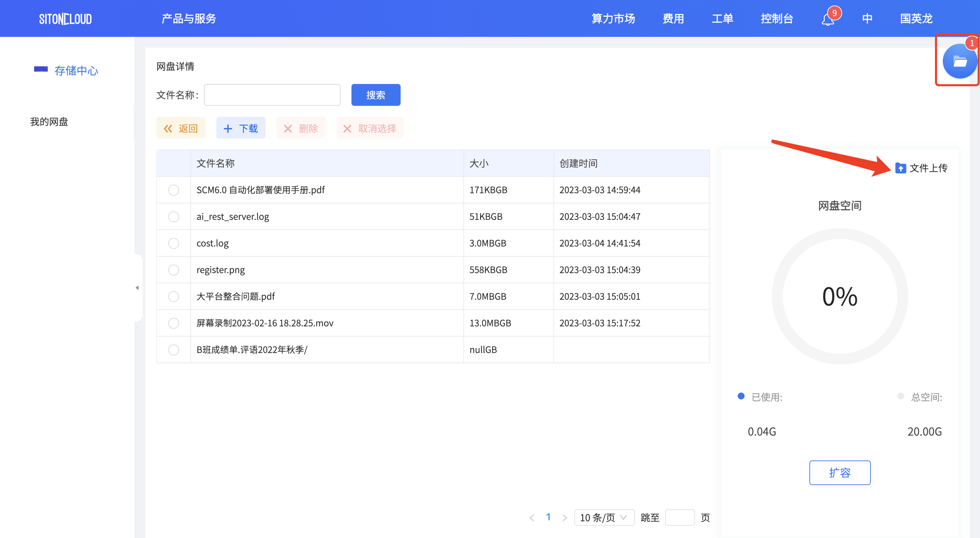
Task: Switch language via 中 menu
Action: (867, 19)
